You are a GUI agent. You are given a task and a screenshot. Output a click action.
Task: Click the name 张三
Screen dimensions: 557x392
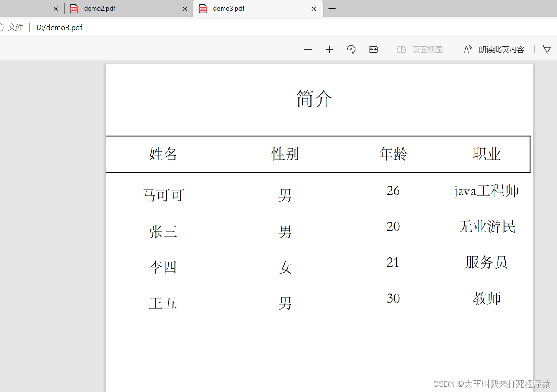point(163,232)
